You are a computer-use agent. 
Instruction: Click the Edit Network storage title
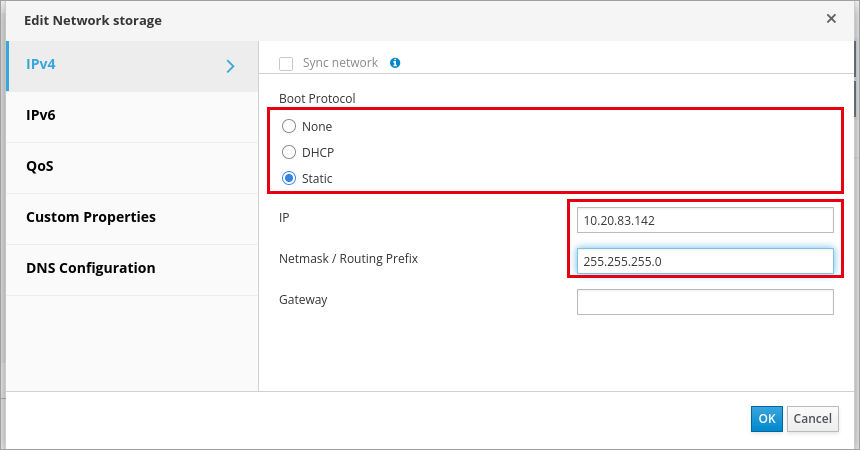[93, 21]
